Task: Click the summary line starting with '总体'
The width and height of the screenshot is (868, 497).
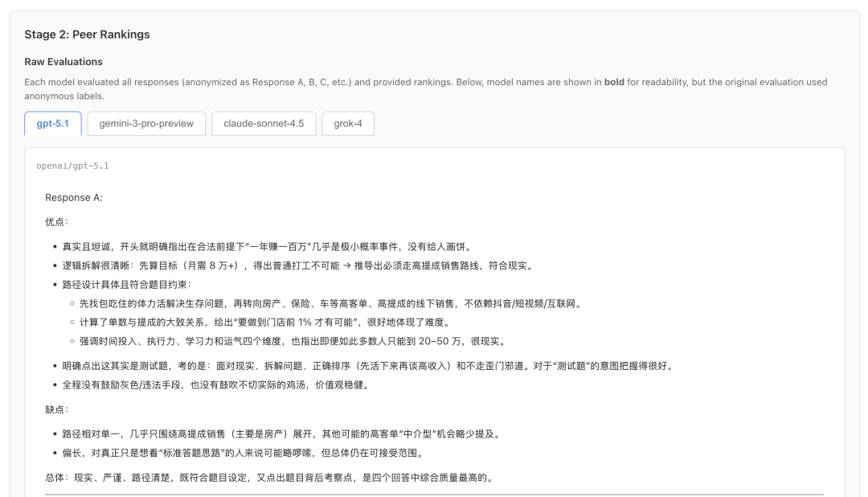Action: 269,478
